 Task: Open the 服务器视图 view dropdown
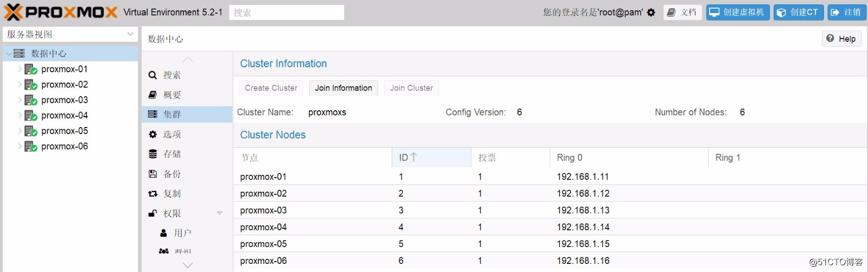coord(130,34)
